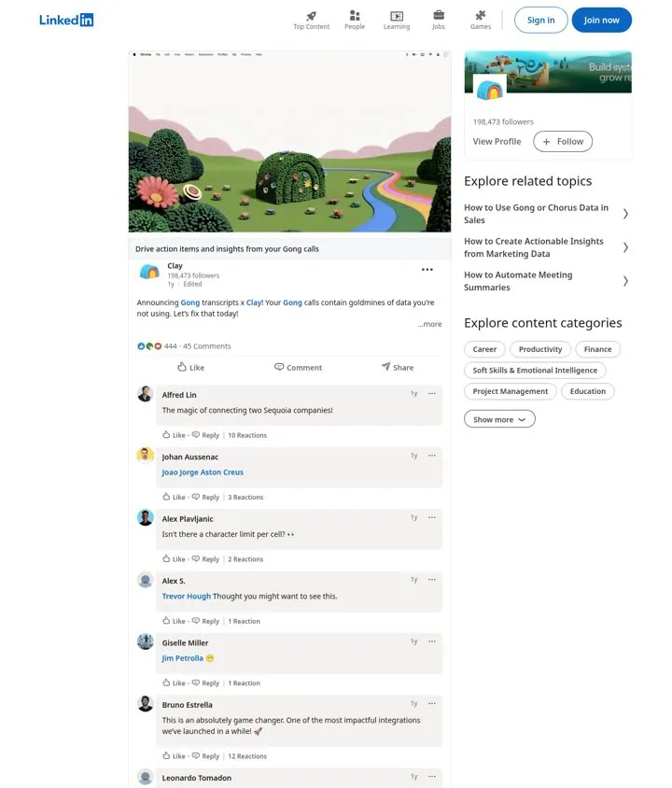Click the Join now button
Screen dimensions: 672x788
pyautogui.click(x=601, y=21)
